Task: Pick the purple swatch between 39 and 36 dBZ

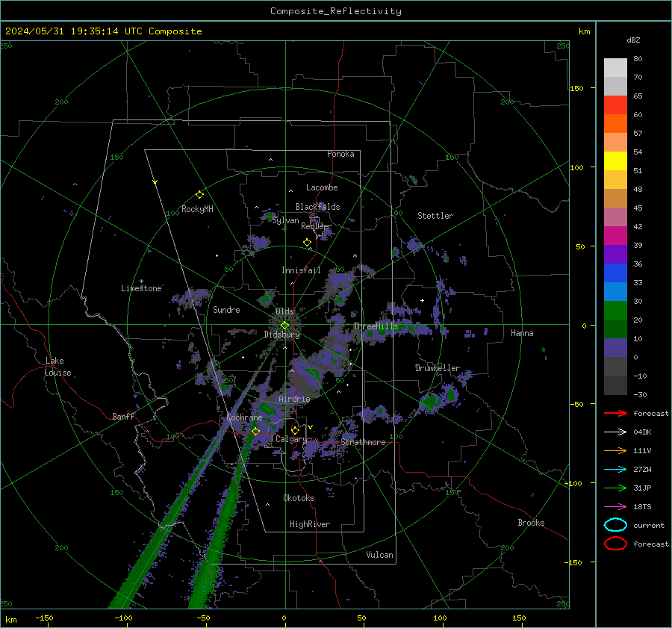Action: click(615, 254)
